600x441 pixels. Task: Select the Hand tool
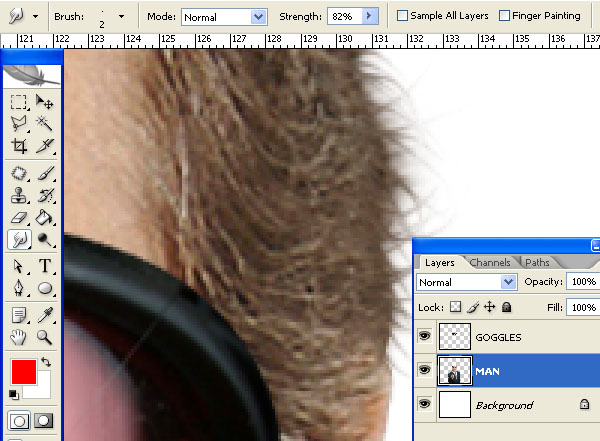coord(18,337)
